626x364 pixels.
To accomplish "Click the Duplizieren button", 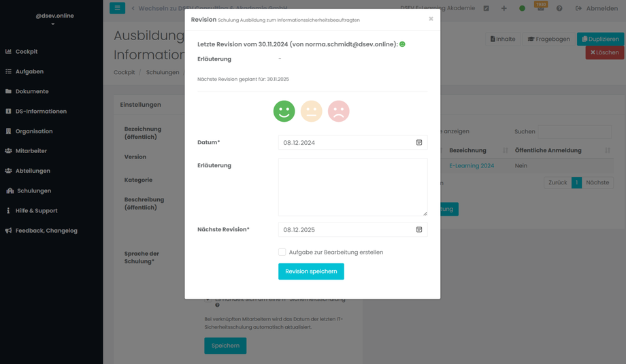I will pyautogui.click(x=600, y=39).
